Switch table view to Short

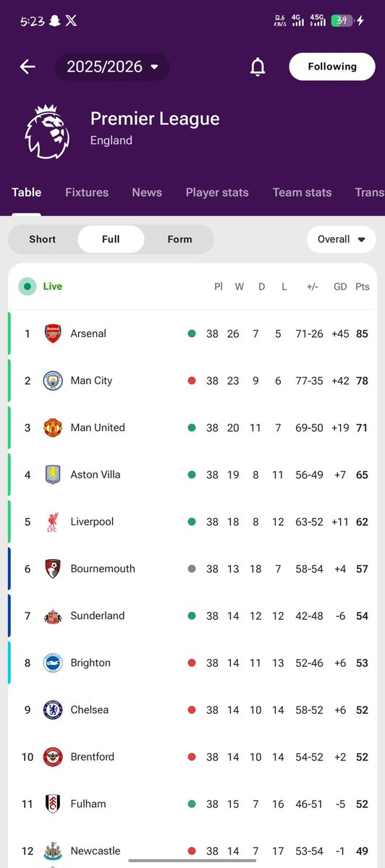(x=42, y=239)
